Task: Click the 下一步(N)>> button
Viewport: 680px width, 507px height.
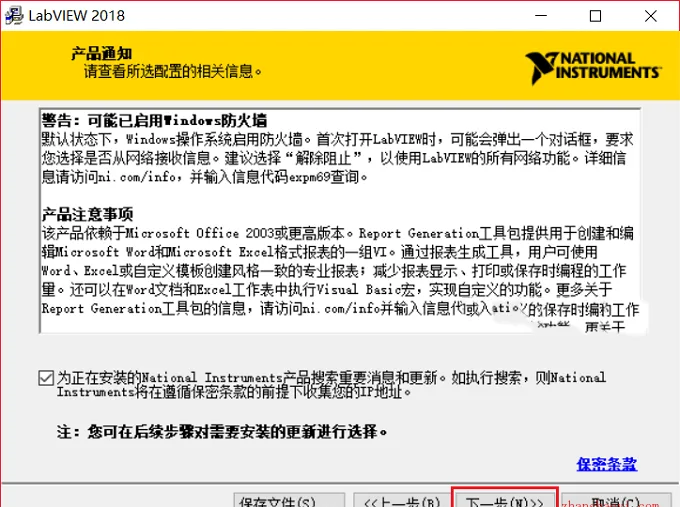Action: [x=504, y=499]
